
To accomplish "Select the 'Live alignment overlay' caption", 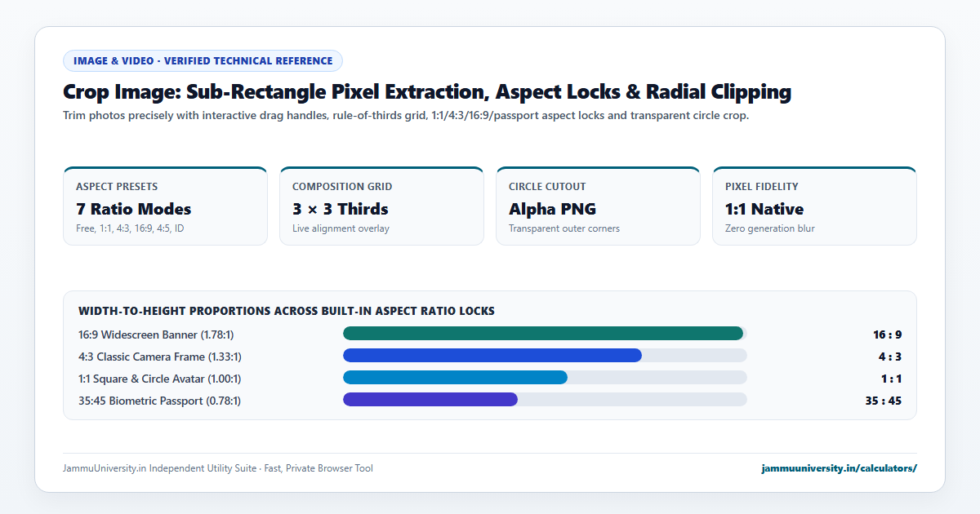I will pyautogui.click(x=341, y=228).
